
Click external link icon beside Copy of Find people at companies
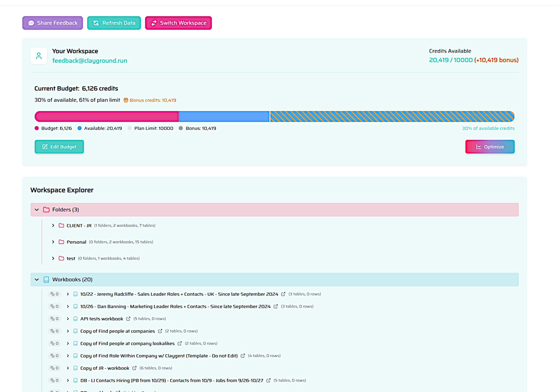[x=160, y=331]
